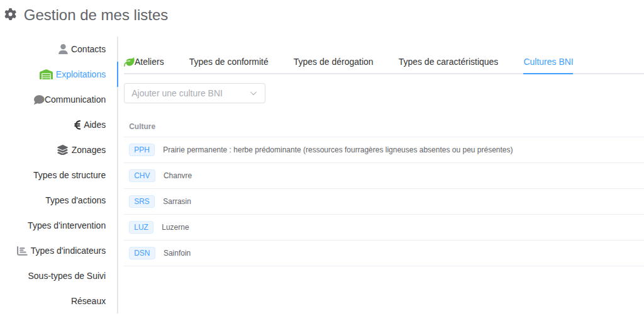Click the euro icon next to Aides

tap(77, 125)
